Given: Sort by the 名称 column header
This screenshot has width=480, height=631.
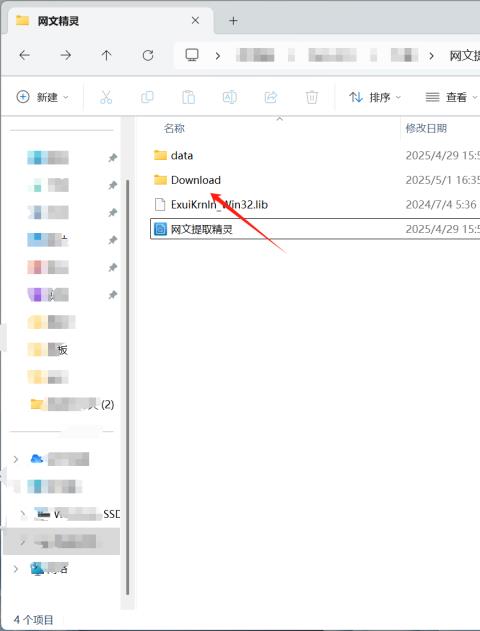Looking at the screenshot, I should (174, 128).
